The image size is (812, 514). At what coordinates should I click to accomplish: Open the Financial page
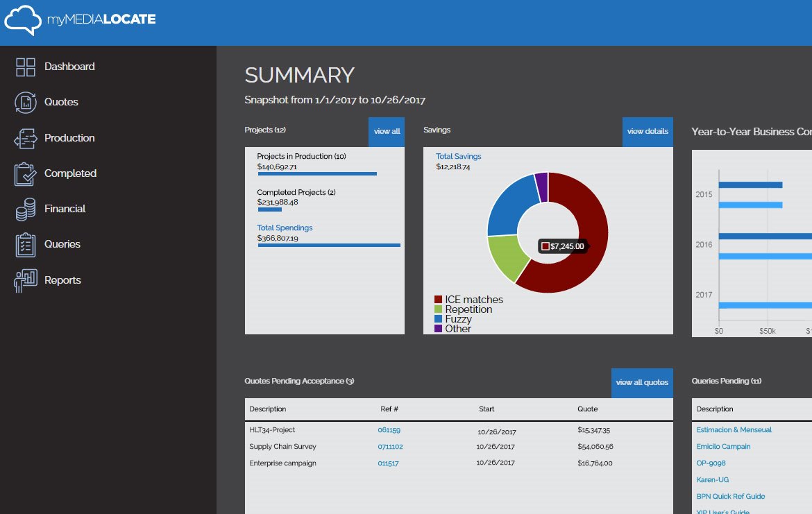point(65,209)
